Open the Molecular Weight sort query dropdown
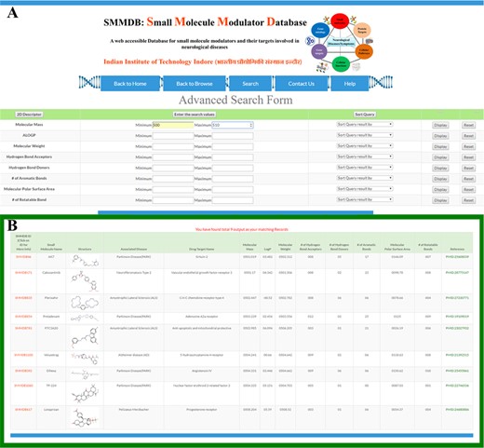The height and width of the screenshot is (448, 484). (x=365, y=145)
